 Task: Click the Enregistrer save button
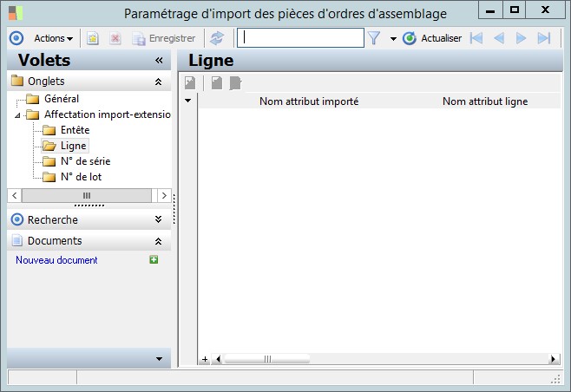[163, 38]
